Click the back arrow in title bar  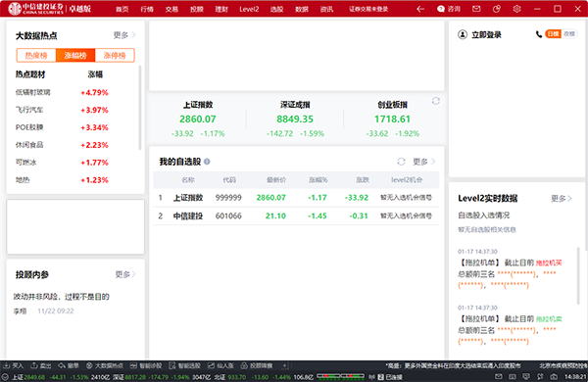pos(420,9)
